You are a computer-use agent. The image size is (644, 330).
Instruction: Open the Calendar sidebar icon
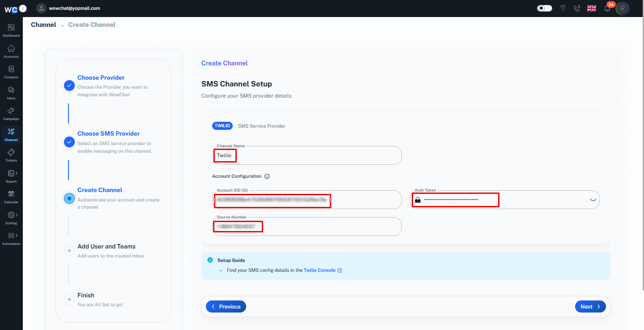pyautogui.click(x=11, y=197)
